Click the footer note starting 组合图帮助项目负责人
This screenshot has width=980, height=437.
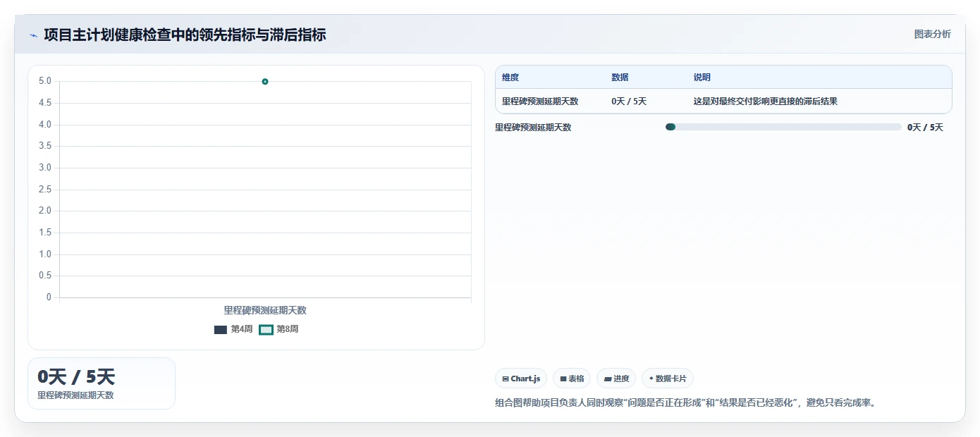[685, 403]
